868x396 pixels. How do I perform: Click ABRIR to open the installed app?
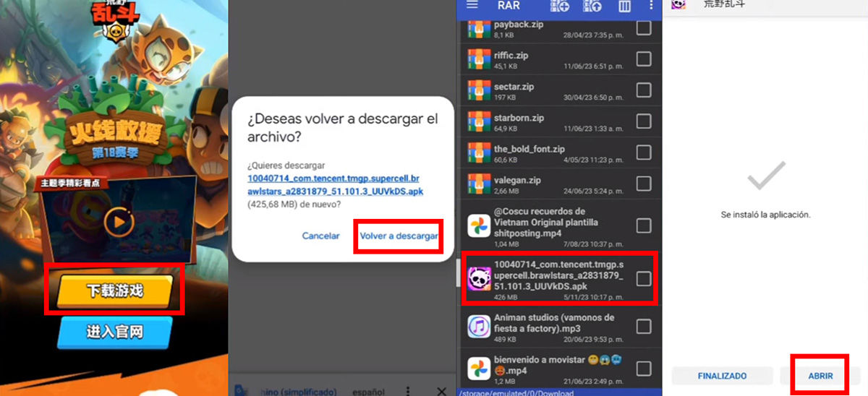pyautogui.click(x=820, y=376)
